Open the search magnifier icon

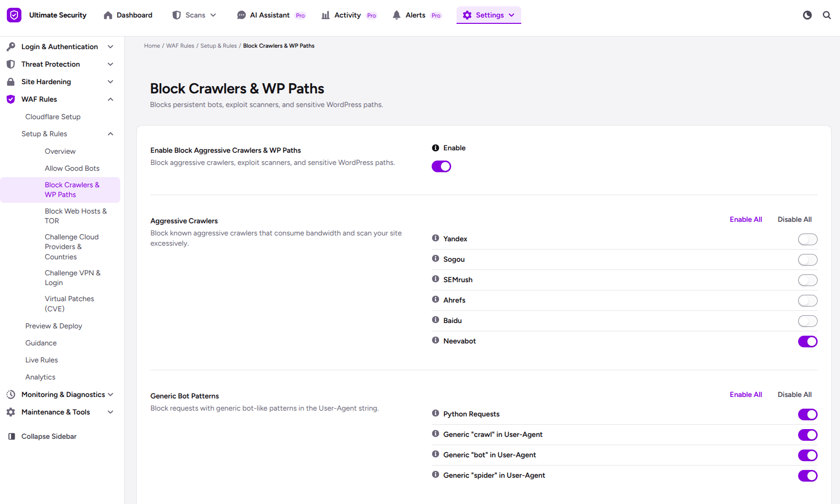point(827,15)
